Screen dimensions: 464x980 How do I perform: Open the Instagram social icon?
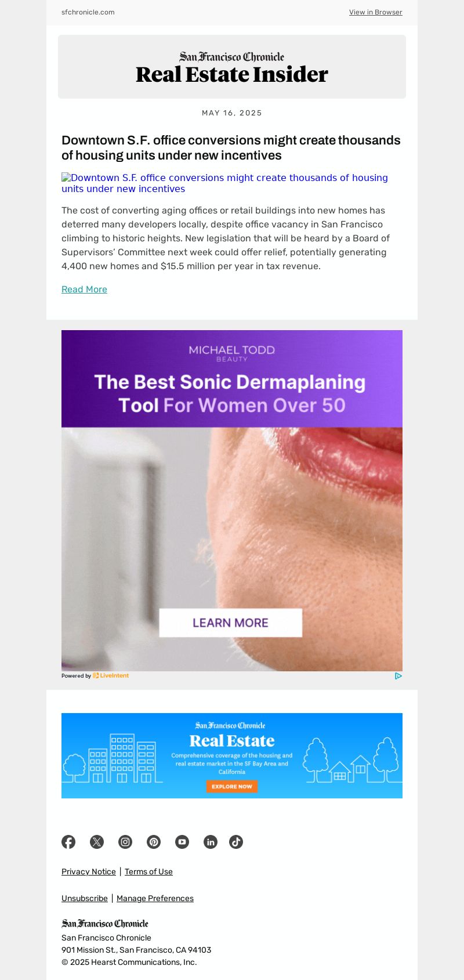[x=125, y=842]
